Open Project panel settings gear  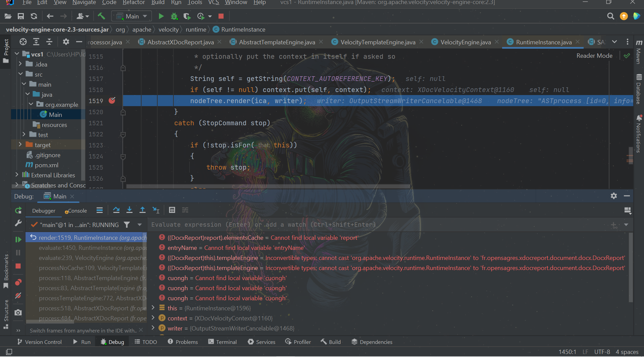coord(66,42)
